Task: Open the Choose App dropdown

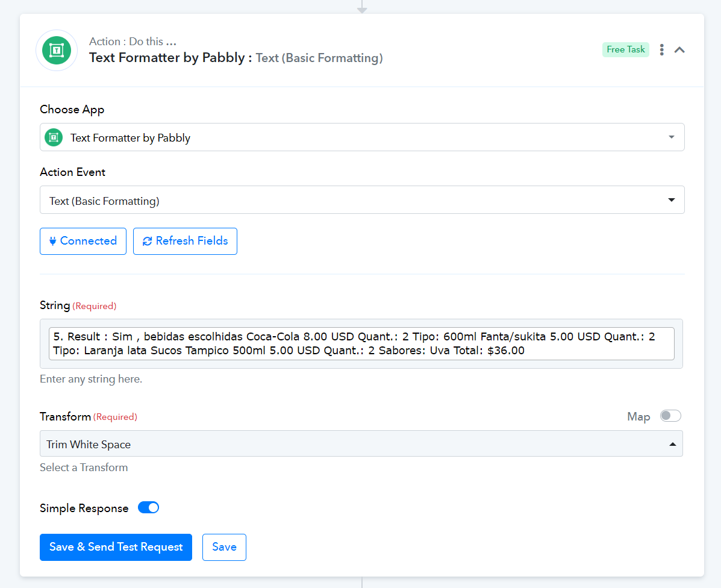Action: pos(362,137)
